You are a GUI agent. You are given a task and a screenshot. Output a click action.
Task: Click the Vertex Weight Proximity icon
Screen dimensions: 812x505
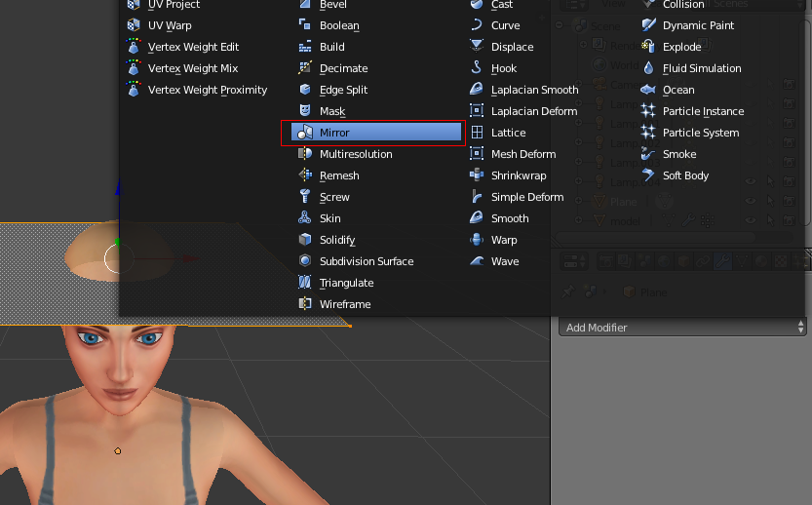point(134,90)
